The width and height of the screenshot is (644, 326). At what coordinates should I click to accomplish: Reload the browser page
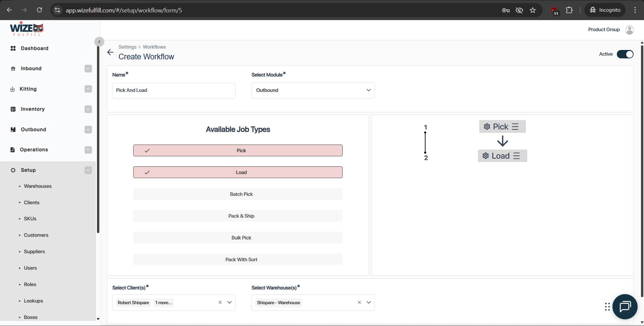[40, 10]
